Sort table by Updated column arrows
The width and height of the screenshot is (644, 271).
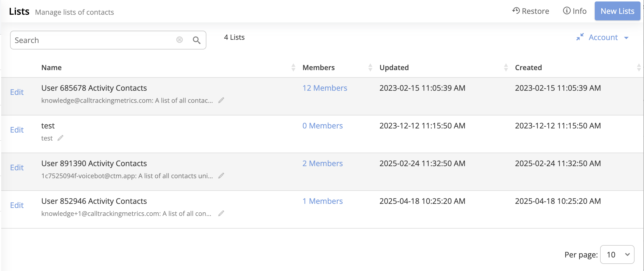[506, 67]
